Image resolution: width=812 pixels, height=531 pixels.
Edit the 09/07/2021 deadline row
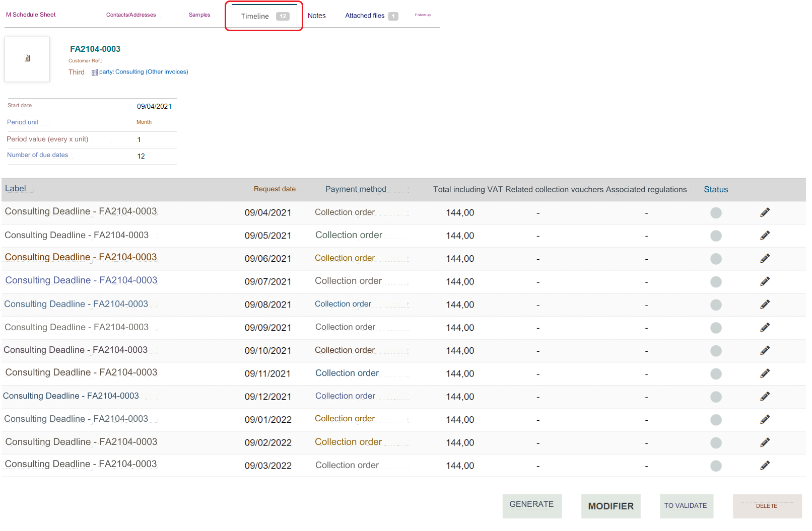765,281
